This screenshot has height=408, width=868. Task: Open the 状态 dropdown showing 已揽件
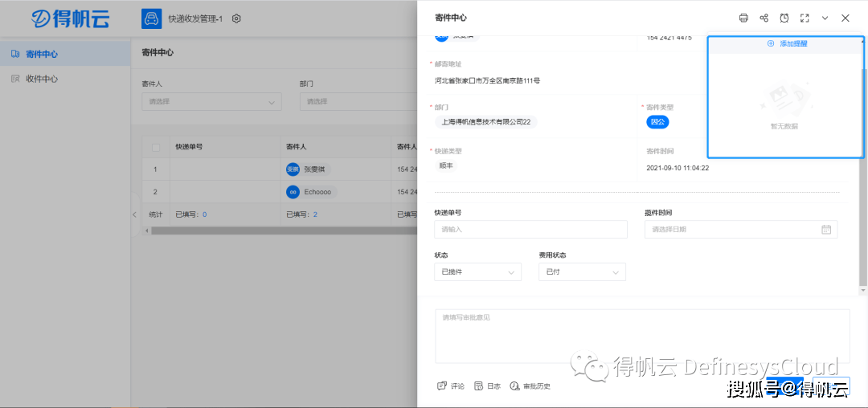tap(477, 272)
